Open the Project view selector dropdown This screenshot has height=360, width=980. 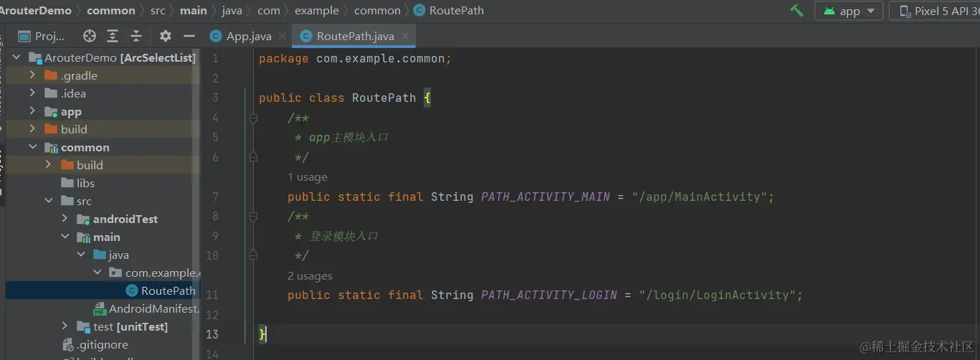click(42, 36)
